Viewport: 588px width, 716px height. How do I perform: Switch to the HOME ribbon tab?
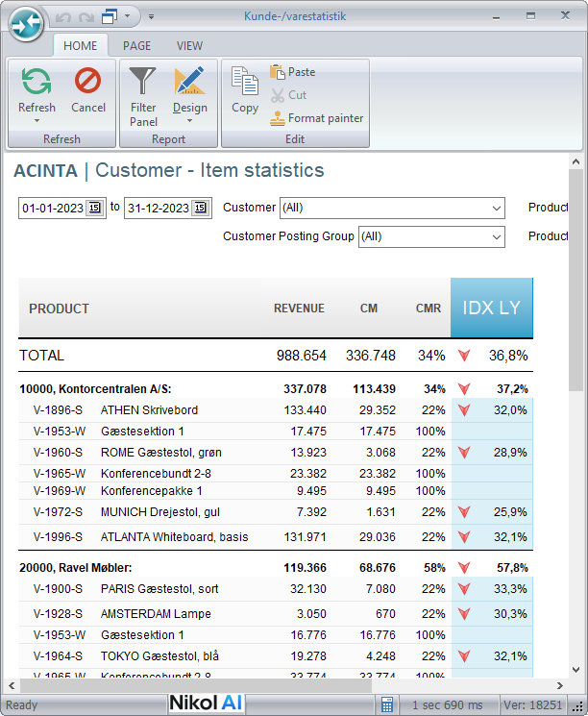point(81,46)
